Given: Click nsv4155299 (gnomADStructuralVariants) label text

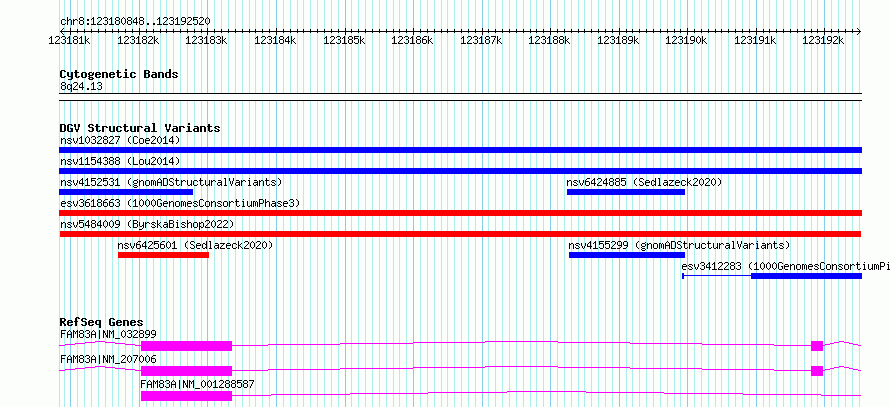Looking at the screenshot, I should tap(679, 245).
